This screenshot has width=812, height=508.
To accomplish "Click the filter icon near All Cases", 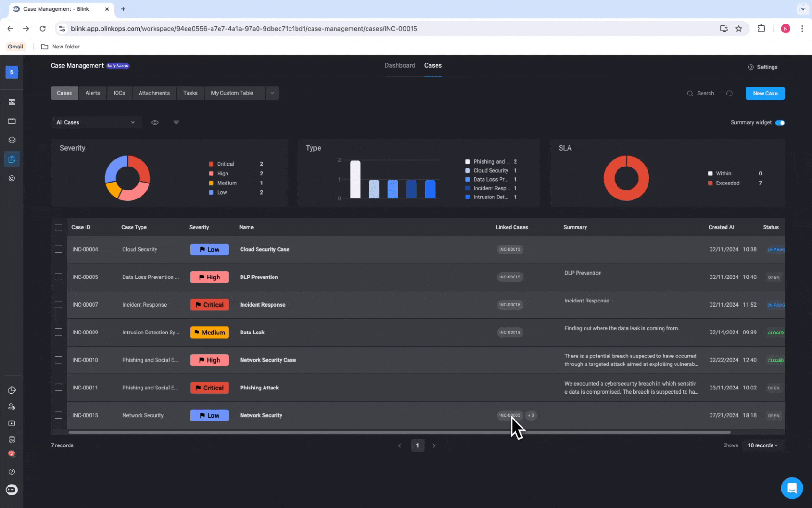I will coord(176,122).
